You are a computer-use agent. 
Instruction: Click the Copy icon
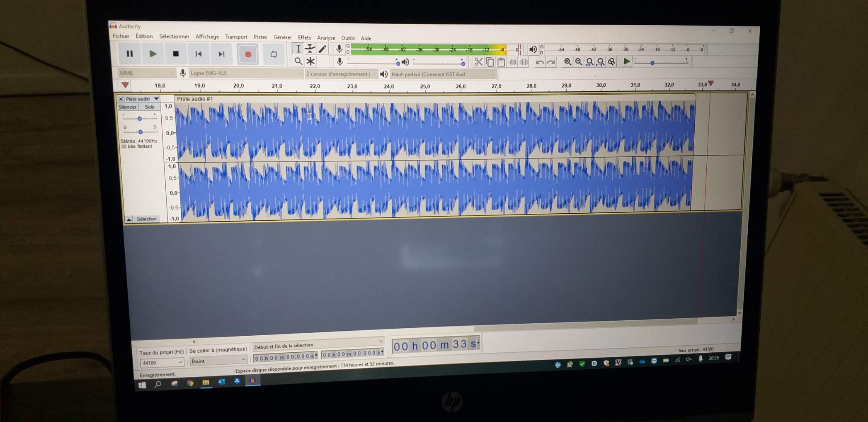[x=490, y=62]
